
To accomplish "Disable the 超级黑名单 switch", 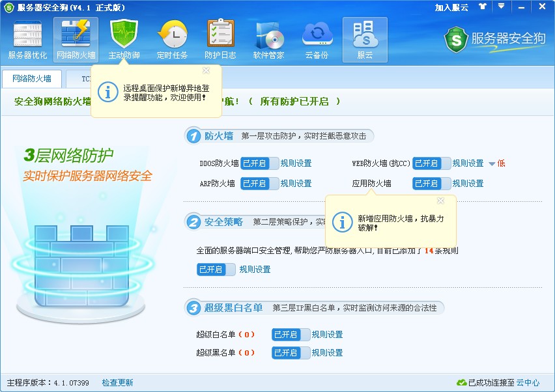I will tap(291, 353).
